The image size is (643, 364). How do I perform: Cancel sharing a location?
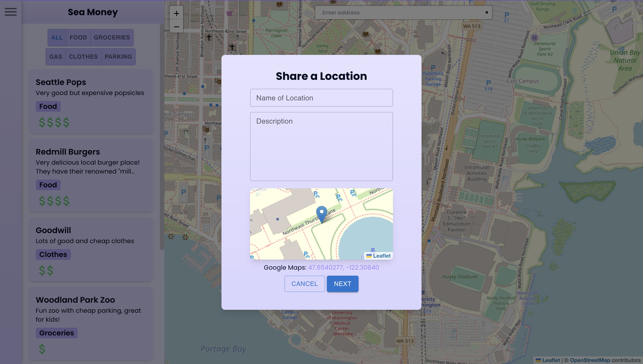point(304,284)
